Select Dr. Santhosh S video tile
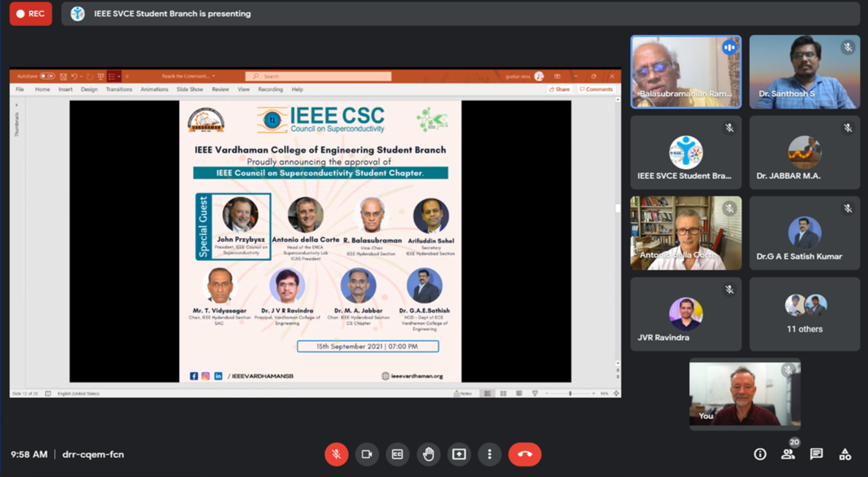The width and height of the screenshot is (868, 477). (804, 72)
